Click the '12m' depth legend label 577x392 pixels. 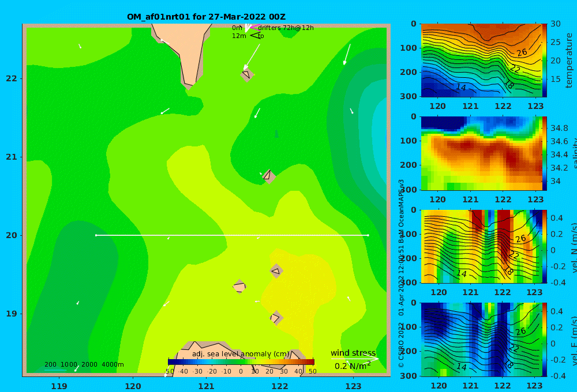click(x=239, y=36)
